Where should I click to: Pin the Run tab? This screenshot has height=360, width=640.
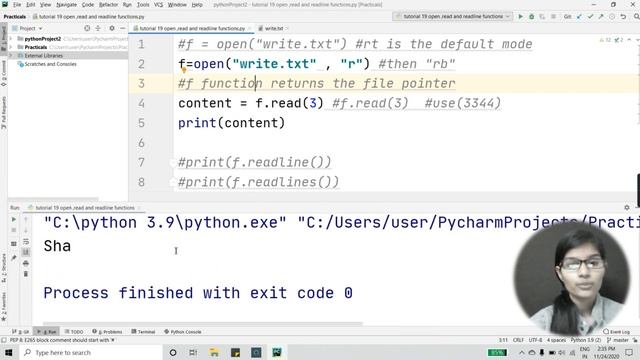[x=13, y=258]
